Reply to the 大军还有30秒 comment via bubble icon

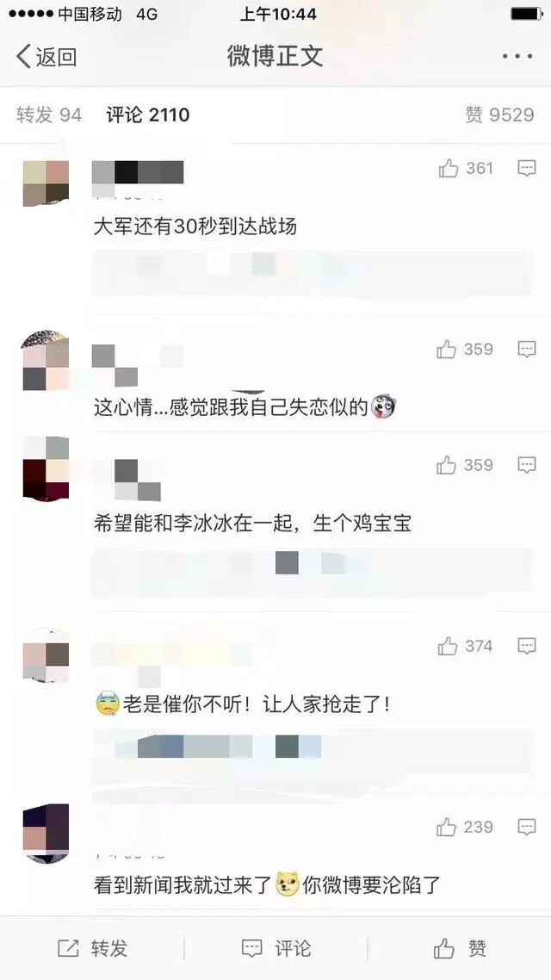coord(527,168)
